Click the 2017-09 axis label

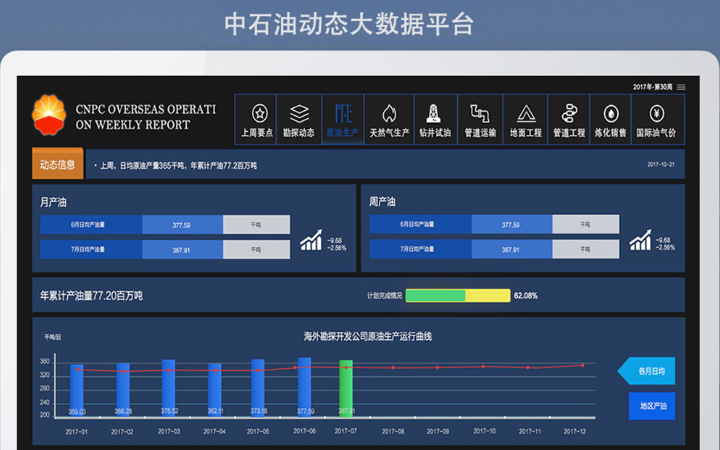tap(438, 431)
